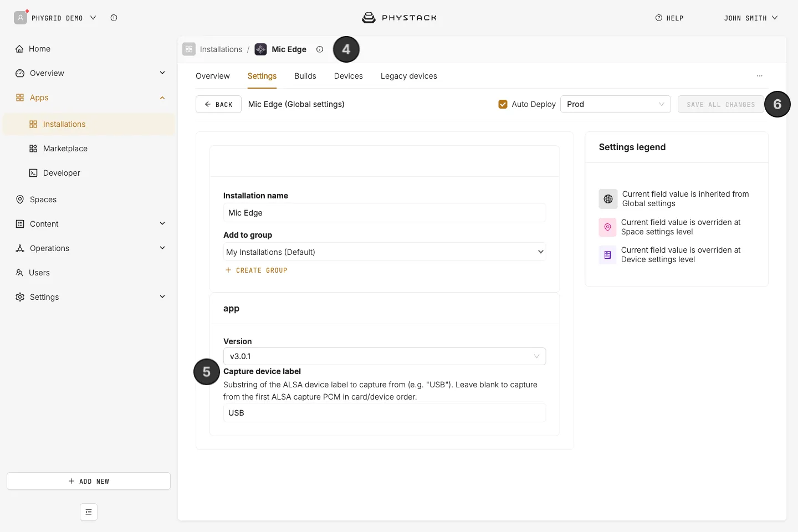Open the three-dot more options menu
This screenshot has height=532, width=798.
760,76
